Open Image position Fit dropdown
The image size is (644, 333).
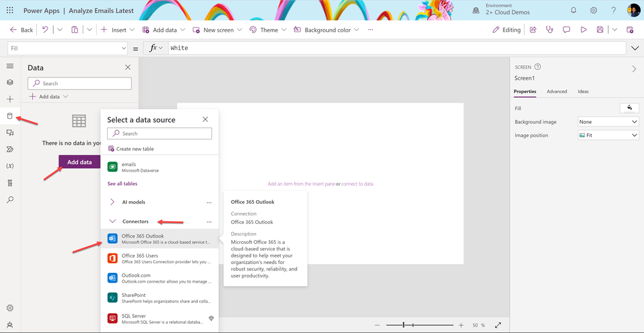click(x=609, y=136)
